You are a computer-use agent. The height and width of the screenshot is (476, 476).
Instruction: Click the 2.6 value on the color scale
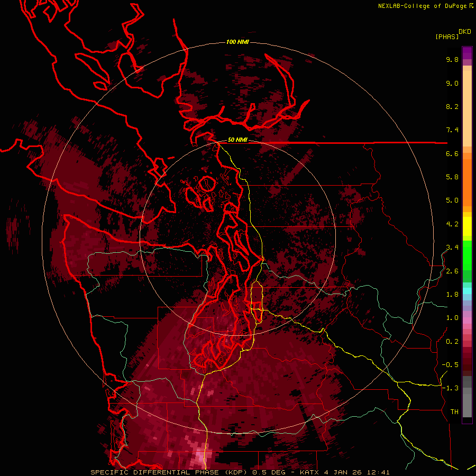pos(452,271)
